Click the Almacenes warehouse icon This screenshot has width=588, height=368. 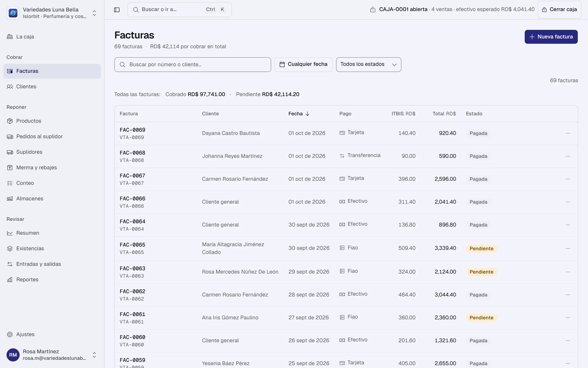point(10,199)
